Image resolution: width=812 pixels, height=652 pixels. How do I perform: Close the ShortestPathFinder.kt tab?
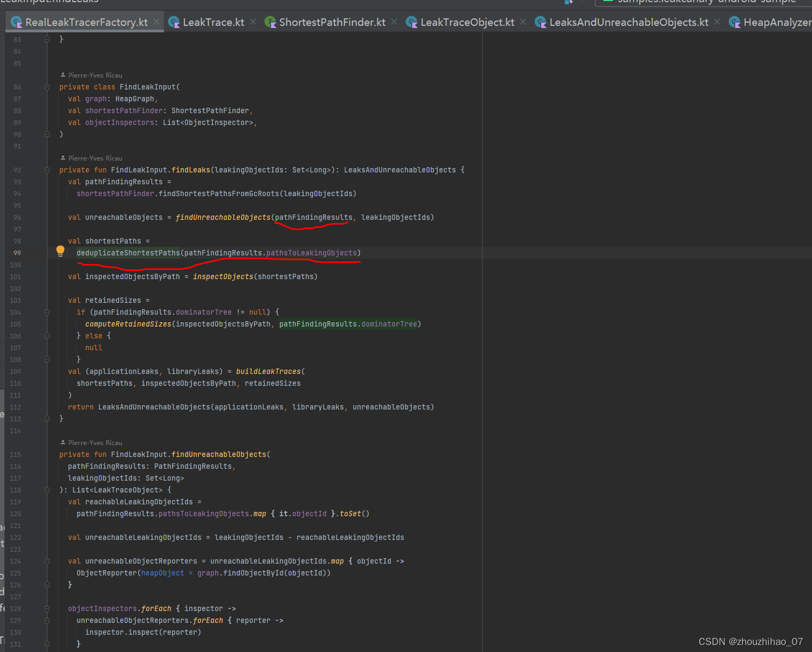394,22
